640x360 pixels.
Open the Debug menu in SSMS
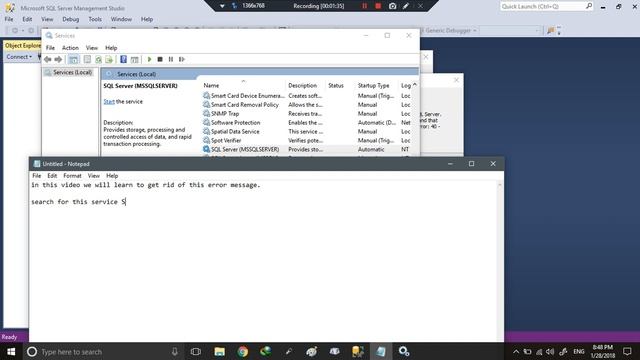coord(71,19)
